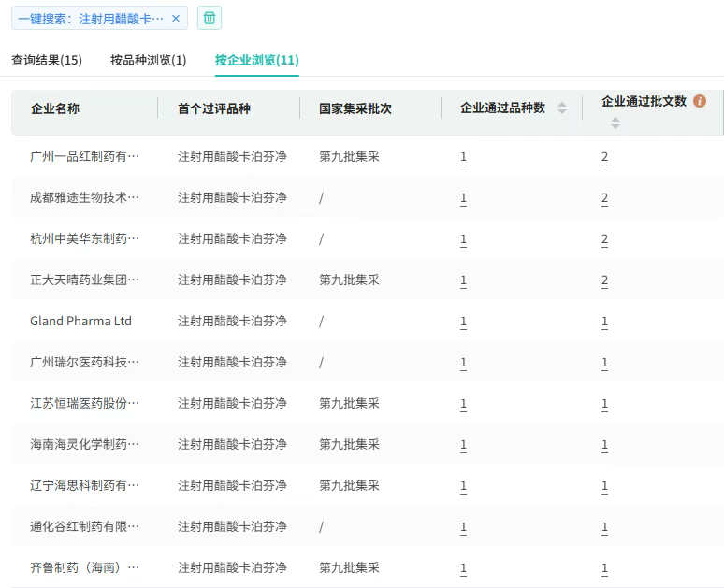
Task: Sort by 企业通过批文数 column
Action: click(x=615, y=122)
